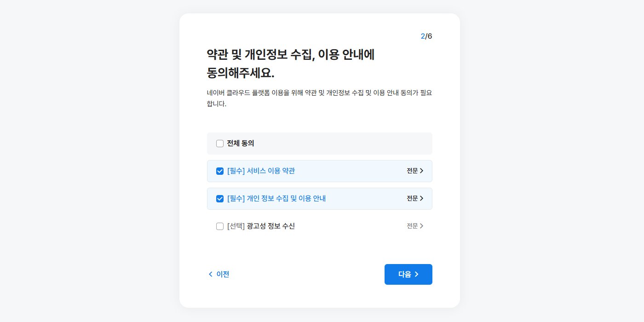Click the [필수] 서비스 이용 약관 label
The width and height of the screenshot is (644, 322).
(x=261, y=171)
